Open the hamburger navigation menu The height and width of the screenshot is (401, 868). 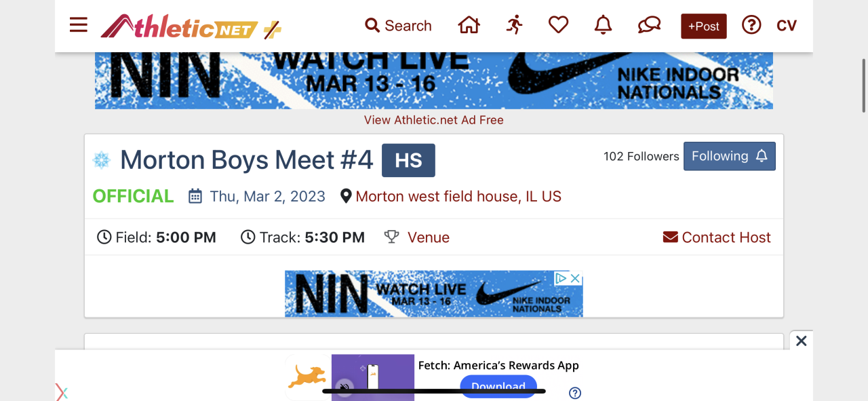[x=79, y=26]
